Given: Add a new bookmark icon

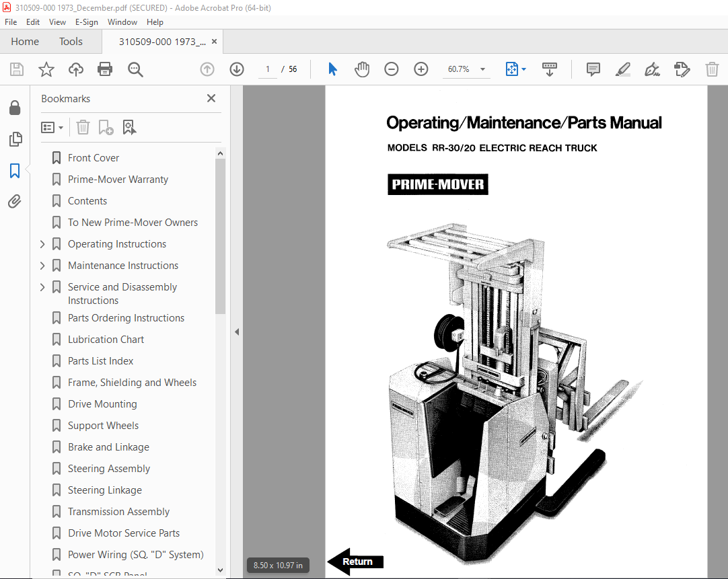Looking at the screenshot, I should 106,127.
